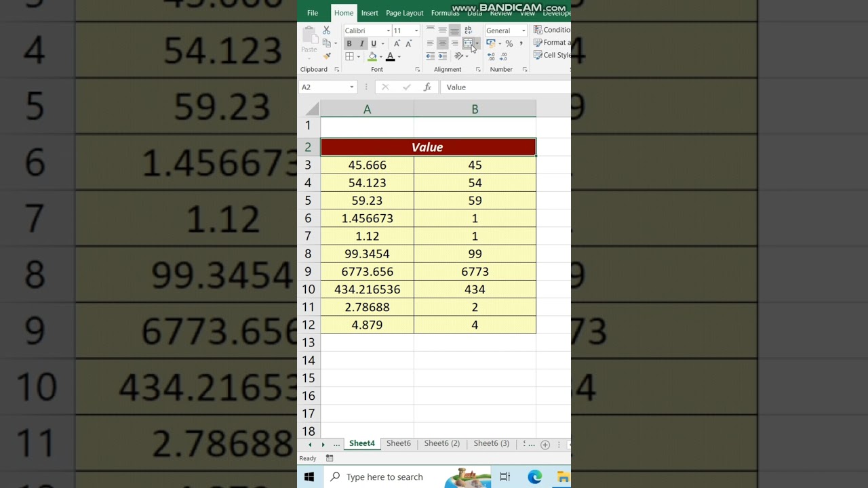
Task: Toggle Center horizontal alignment
Action: (442, 43)
